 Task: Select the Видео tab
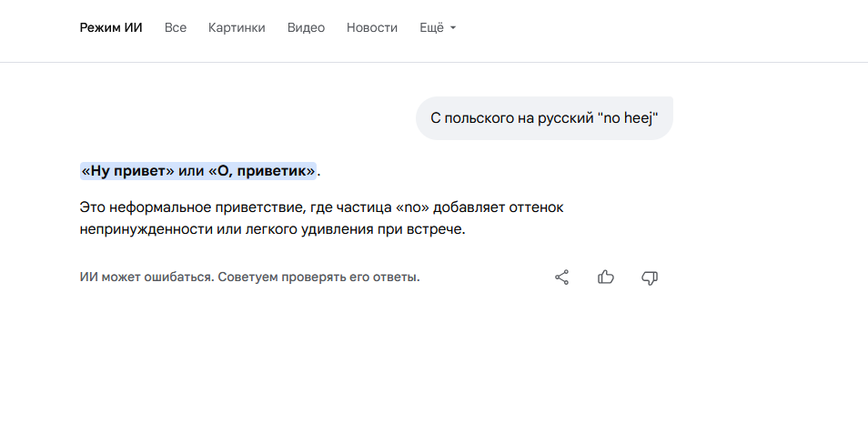coord(306,27)
